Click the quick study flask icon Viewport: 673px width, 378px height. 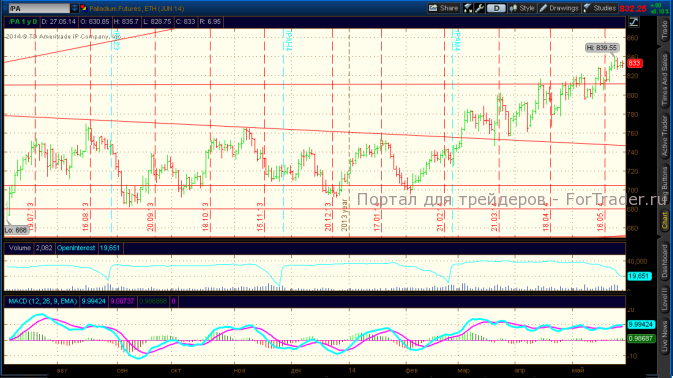coord(468,8)
